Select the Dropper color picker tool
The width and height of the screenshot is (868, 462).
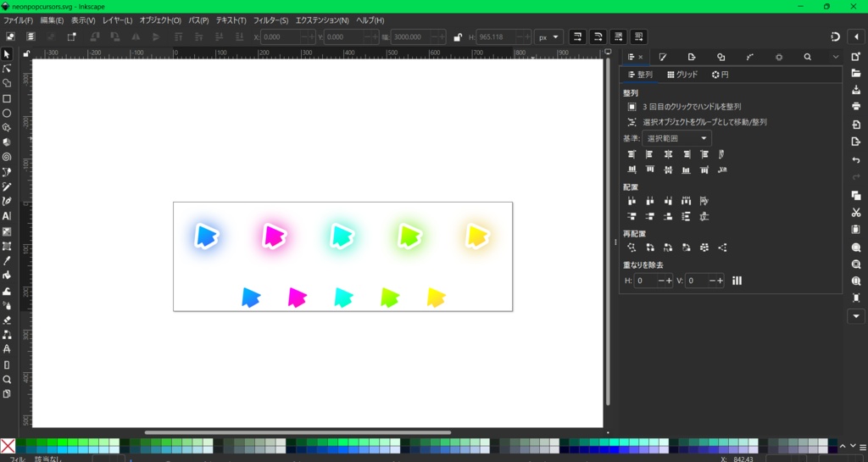point(7,260)
